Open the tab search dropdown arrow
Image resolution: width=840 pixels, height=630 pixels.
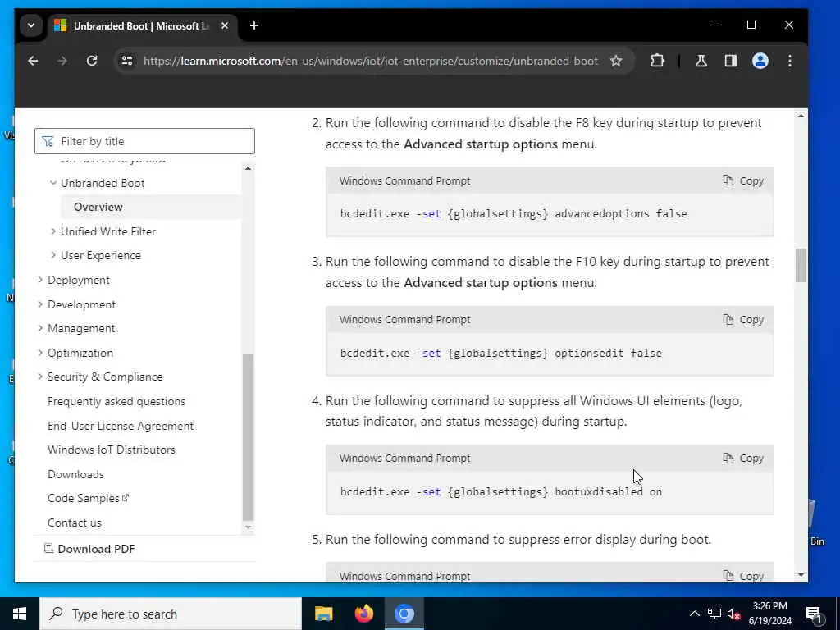click(x=31, y=25)
